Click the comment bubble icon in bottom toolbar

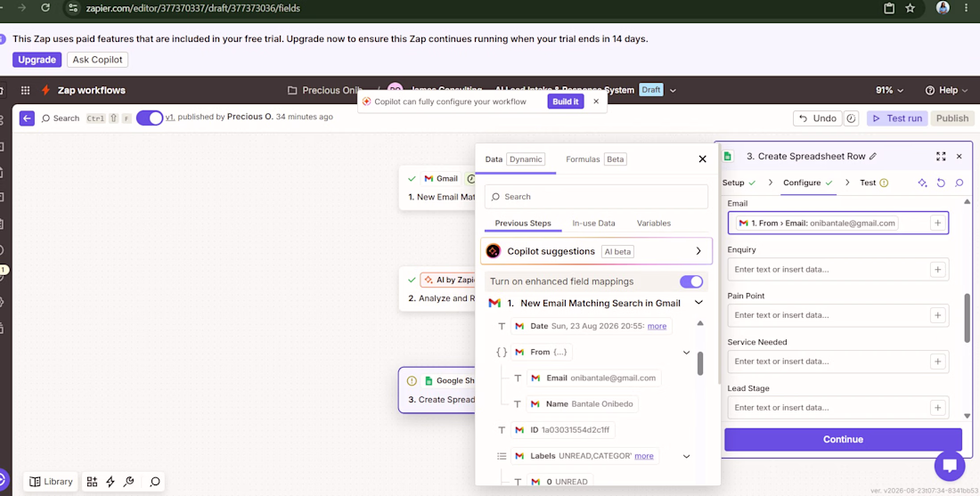[155, 481]
